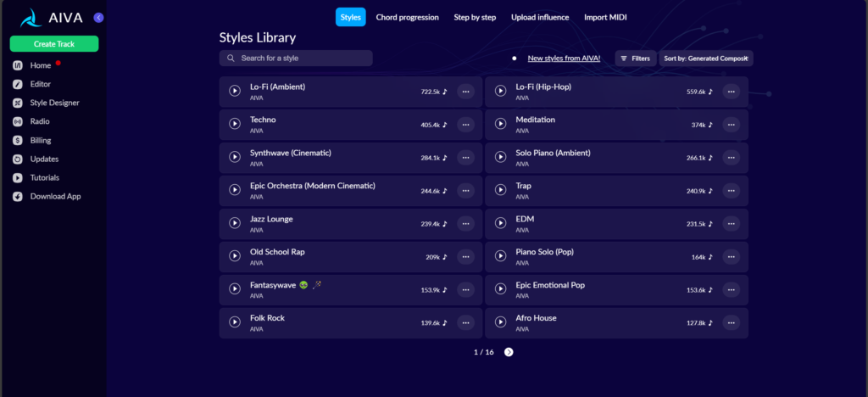Play the EDM style preview

tap(500, 223)
